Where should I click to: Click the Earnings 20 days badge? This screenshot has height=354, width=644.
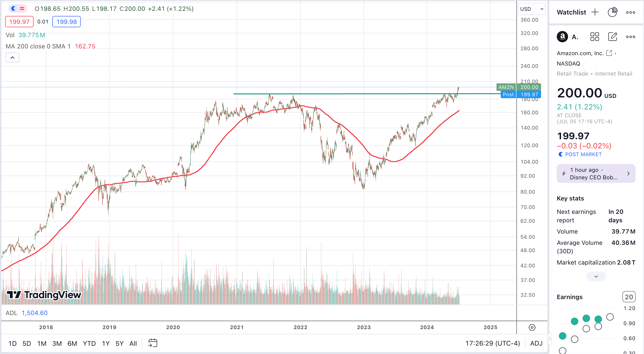[629, 297]
